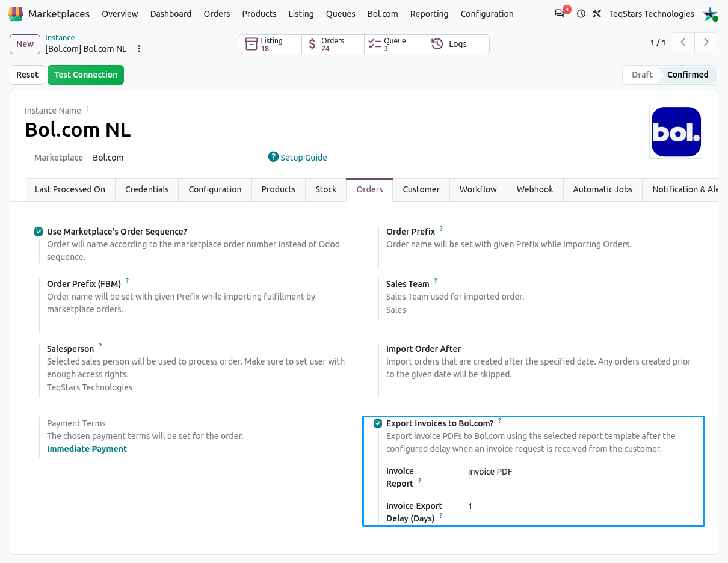Open the user avatar star icon
The image size is (728, 563).
coord(711,14)
